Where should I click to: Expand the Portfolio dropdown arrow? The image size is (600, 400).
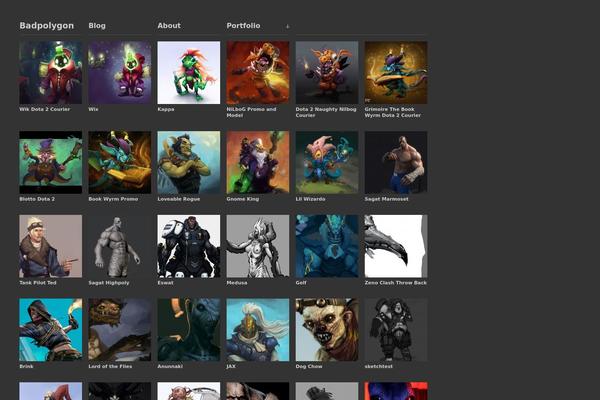(x=287, y=26)
